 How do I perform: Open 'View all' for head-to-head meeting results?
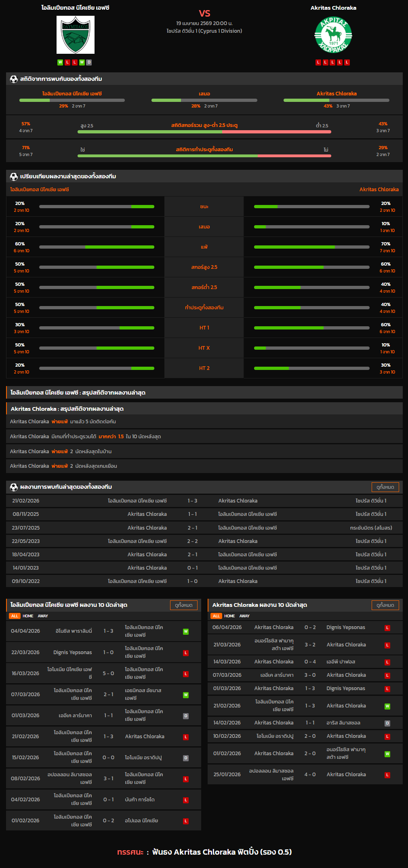[385, 487]
